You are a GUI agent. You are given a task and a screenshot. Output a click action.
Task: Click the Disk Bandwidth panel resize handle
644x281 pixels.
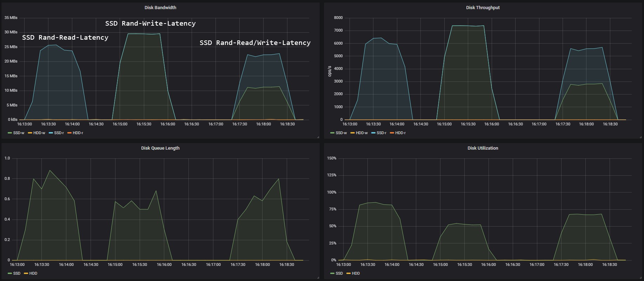[318, 137]
